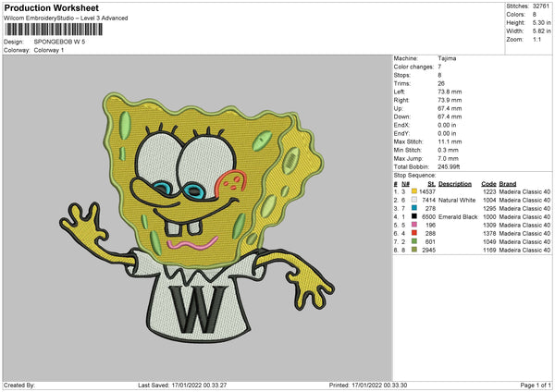The image size is (555, 392).
Task: Click the Max Stitch value '11.1 mm'
Action: [450, 141]
